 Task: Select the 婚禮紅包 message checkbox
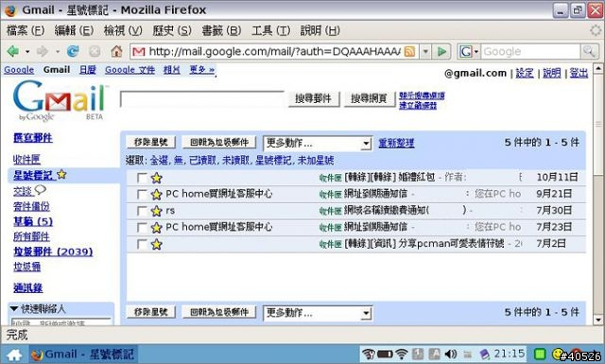(142, 178)
